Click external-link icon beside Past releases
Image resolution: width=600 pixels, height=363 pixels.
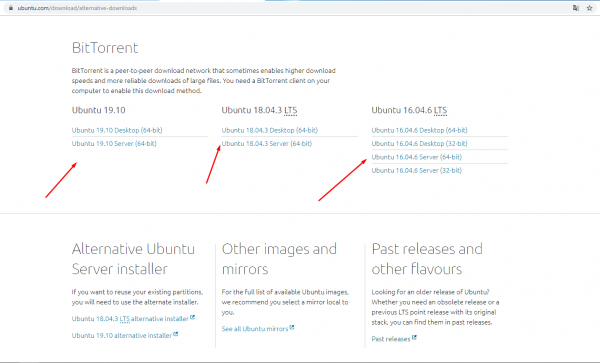point(414,337)
